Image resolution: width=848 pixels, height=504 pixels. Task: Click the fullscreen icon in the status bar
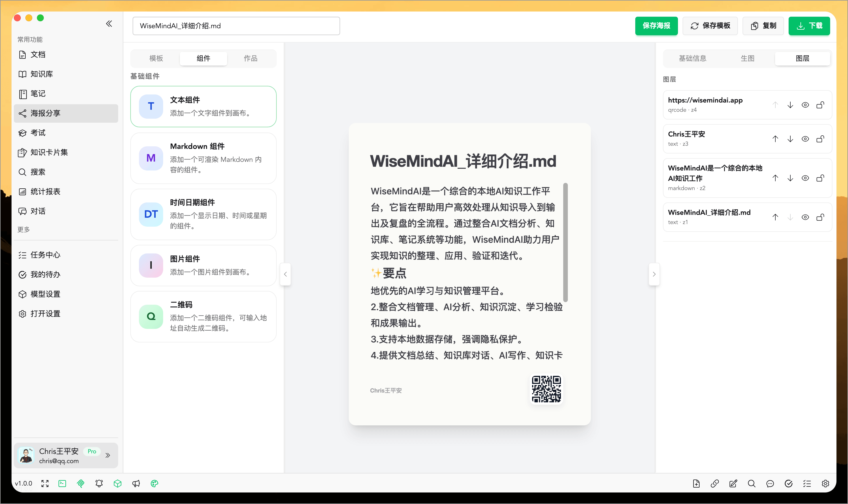point(44,483)
